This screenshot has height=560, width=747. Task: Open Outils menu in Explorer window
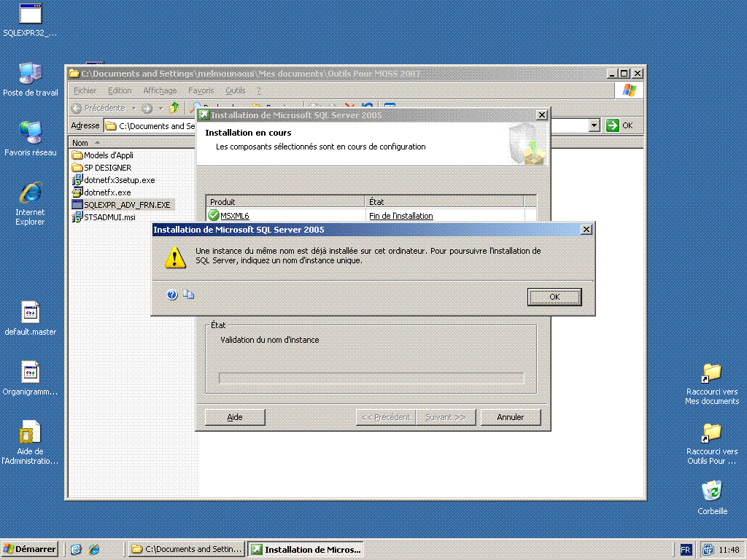coord(236,90)
